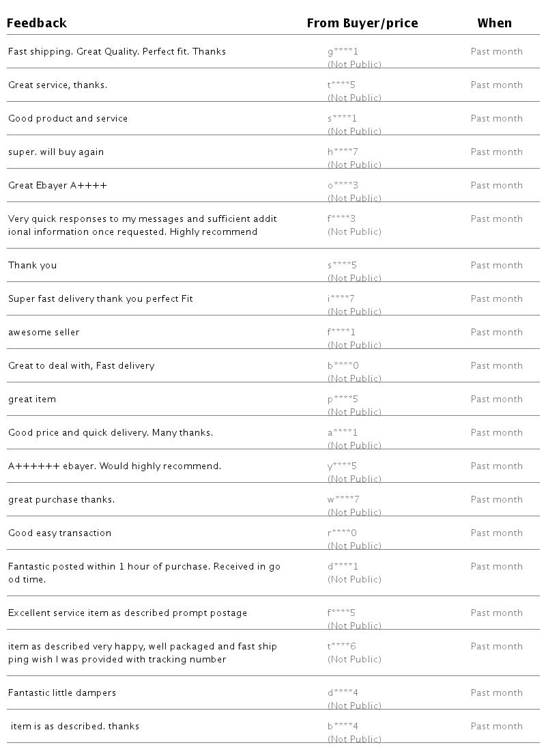Select buyer i****7 username
This screenshot has height=756, width=546.
click(x=341, y=299)
